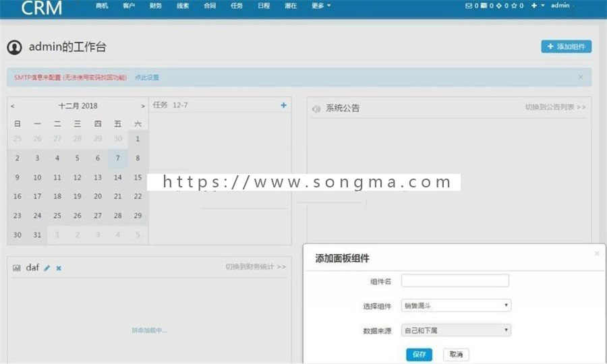Close the 添加面板组件 dialog
The height and width of the screenshot is (364, 607).
click(597, 253)
